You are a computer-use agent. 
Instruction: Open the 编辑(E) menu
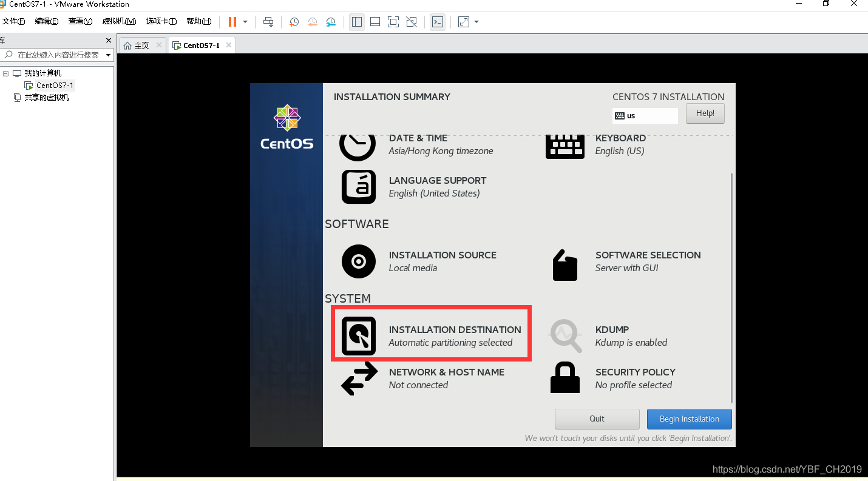(47, 21)
